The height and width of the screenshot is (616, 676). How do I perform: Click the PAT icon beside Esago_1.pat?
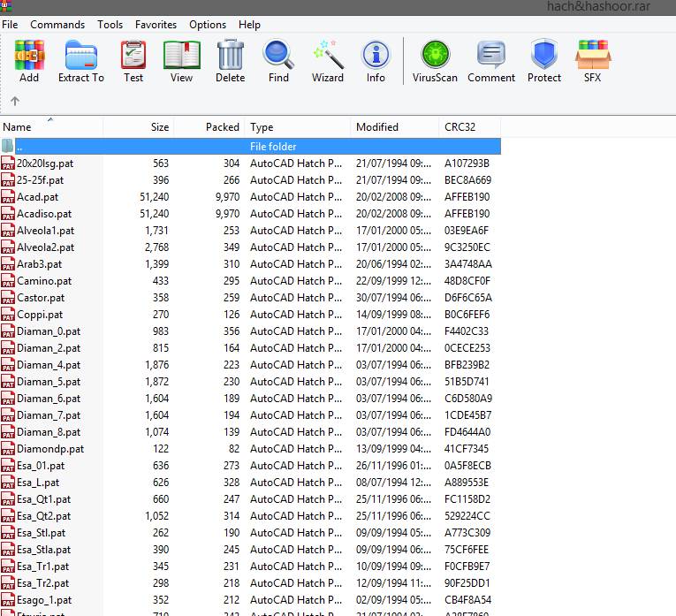pos(8,600)
